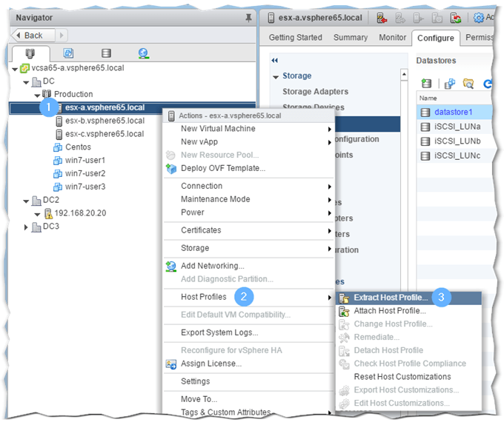Choose Export System Logs
504x425 pixels.
[249, 332]
